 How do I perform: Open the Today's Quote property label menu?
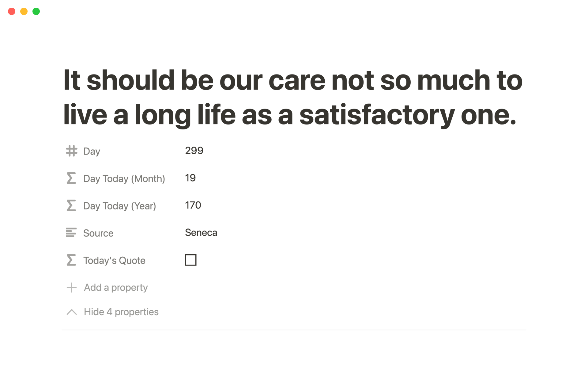click(x=114, y=260)
